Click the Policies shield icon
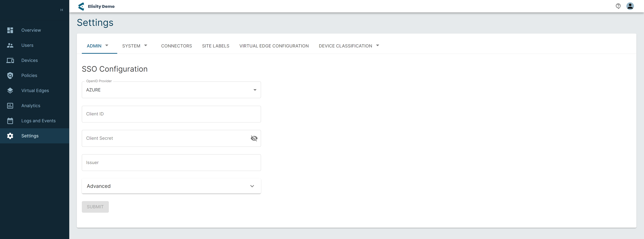644x239 pixels. click(10, 75)
